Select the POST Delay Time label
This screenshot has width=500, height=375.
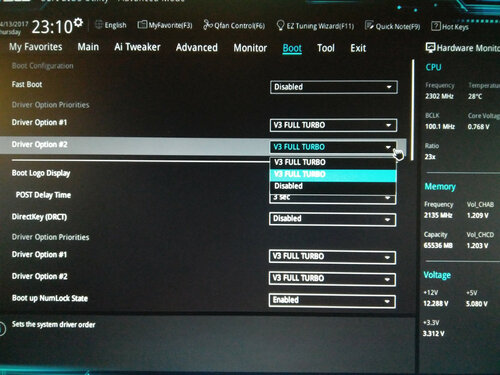point(43,195)
